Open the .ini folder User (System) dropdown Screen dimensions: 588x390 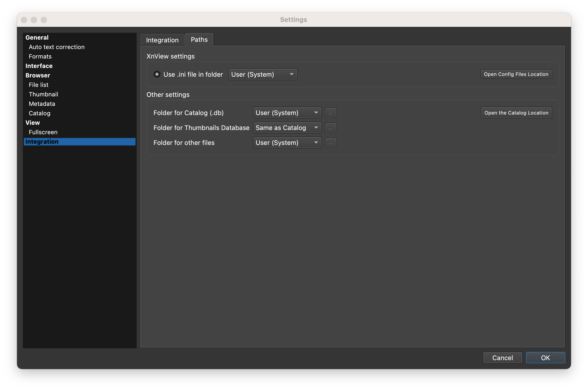coord(263,74)
